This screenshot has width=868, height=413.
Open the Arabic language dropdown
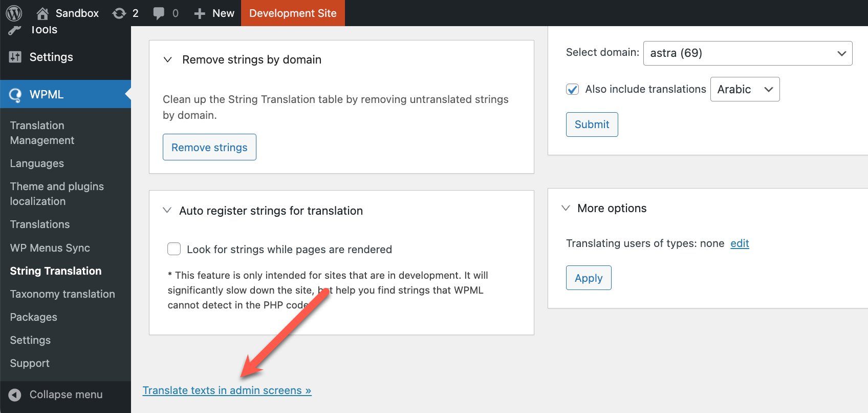pyautogui.click(x=745, y=89)
